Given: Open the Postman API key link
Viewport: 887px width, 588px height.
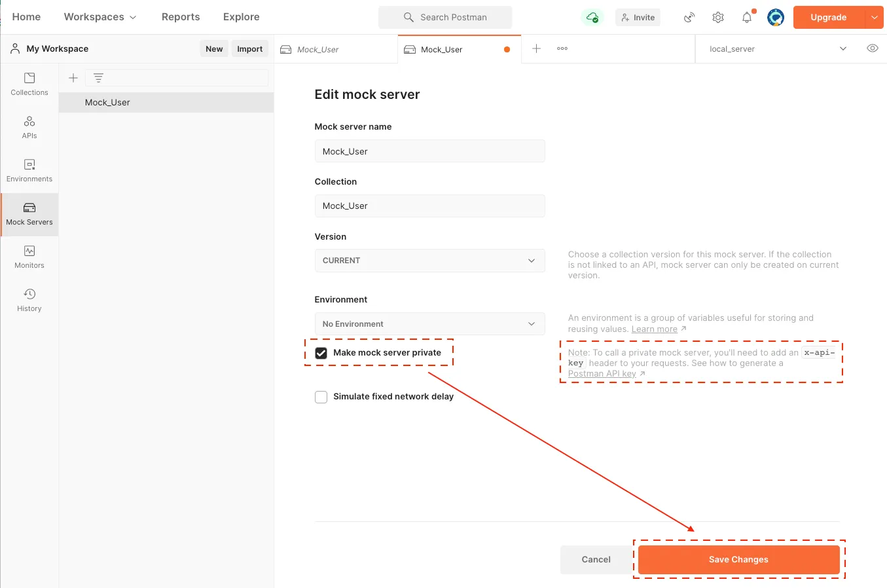Looking at the screenshot, I should 602,374.
